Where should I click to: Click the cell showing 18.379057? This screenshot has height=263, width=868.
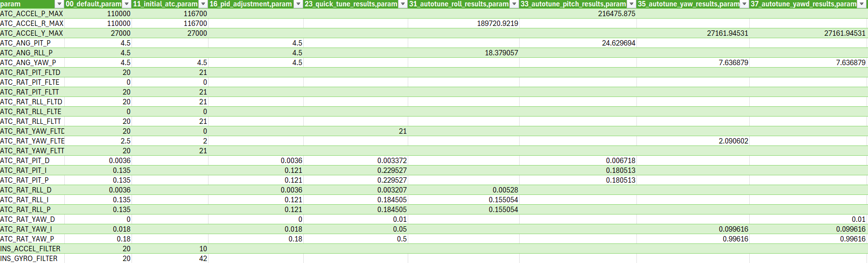click(x=463, y=53)
